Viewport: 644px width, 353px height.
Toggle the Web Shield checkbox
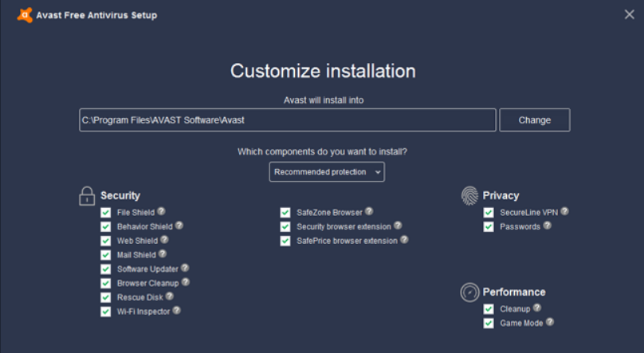click(x=105, y=241)
